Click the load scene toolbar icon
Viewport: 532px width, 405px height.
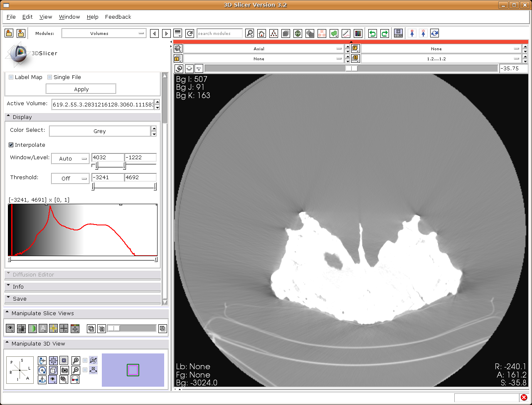9,33
